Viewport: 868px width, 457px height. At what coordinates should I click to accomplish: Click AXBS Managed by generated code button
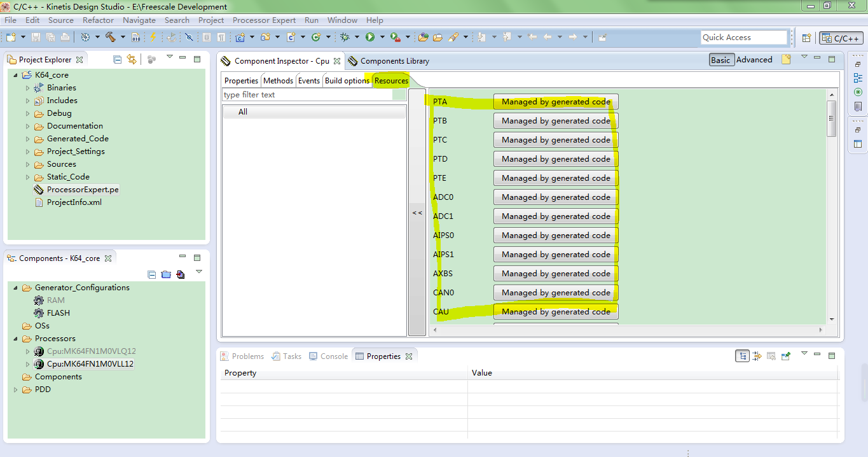[556, 274]
